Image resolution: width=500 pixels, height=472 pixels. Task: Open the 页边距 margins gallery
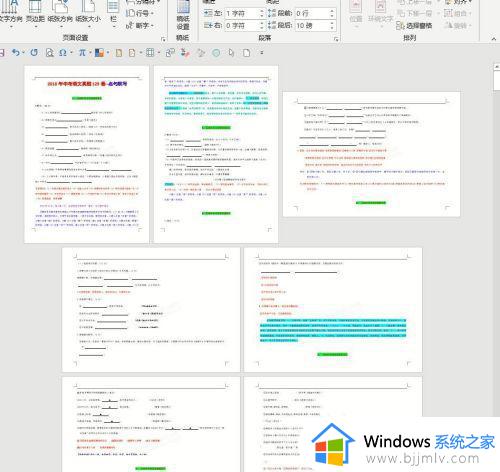35,13
